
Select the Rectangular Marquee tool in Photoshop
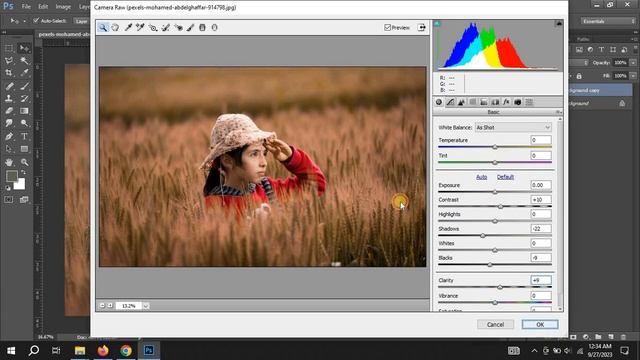coord(9,49)
